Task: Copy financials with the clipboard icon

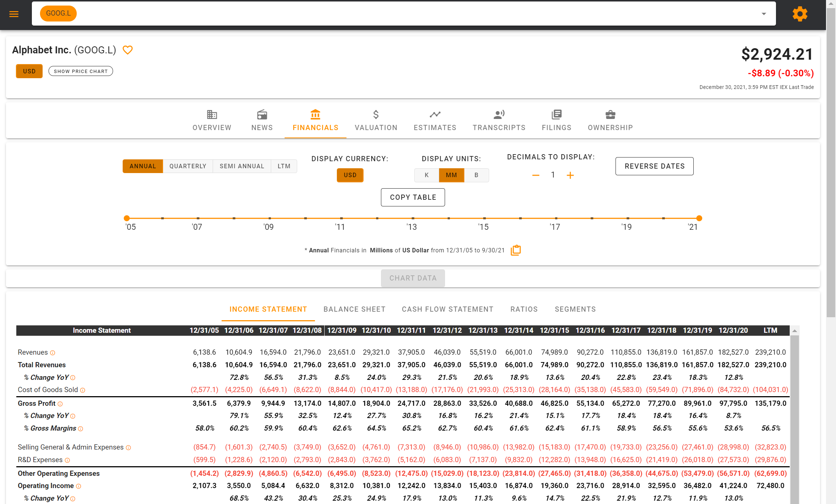Action: coord(515,250)
